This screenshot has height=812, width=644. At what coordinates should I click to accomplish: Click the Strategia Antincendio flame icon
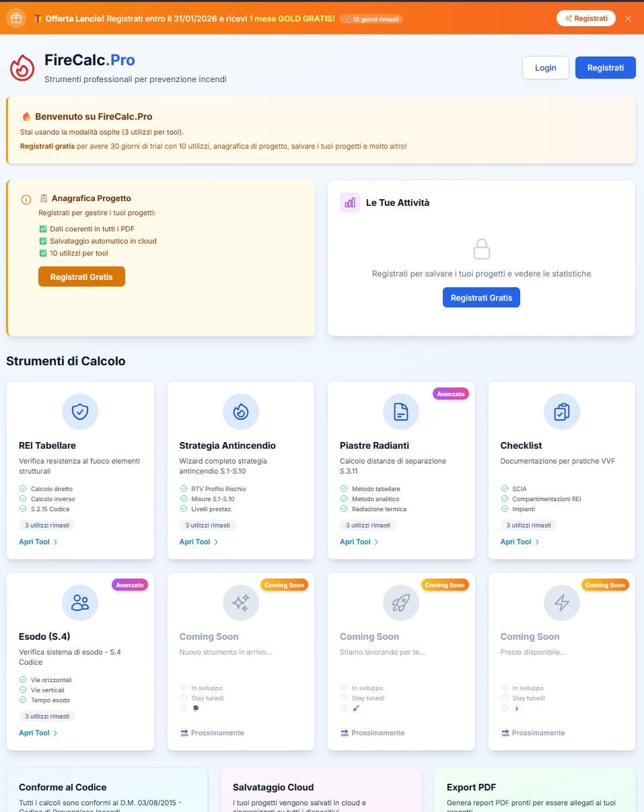pos(240,412)
